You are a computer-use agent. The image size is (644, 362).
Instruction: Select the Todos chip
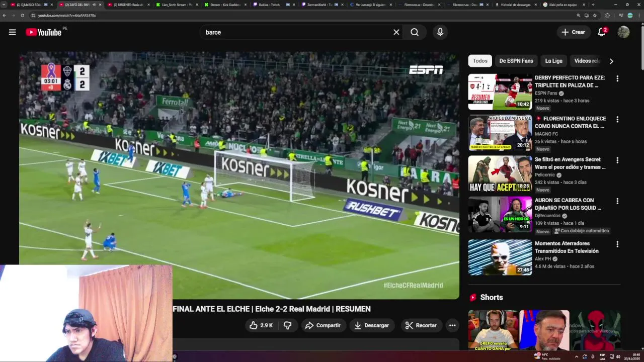click(x=480, y=61)
